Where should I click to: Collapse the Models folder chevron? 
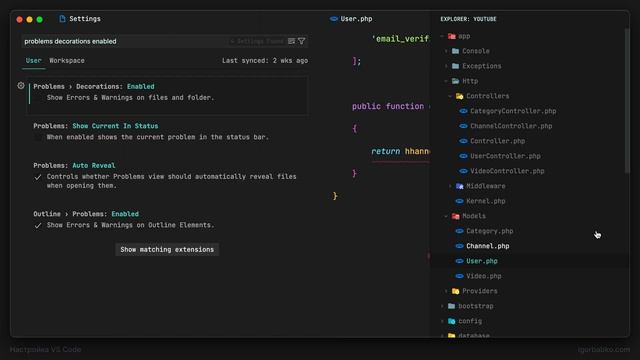click(x=447, y=216)
